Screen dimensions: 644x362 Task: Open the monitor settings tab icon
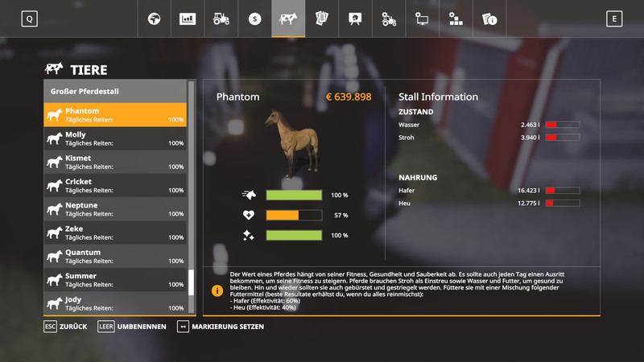pos(422,19)
